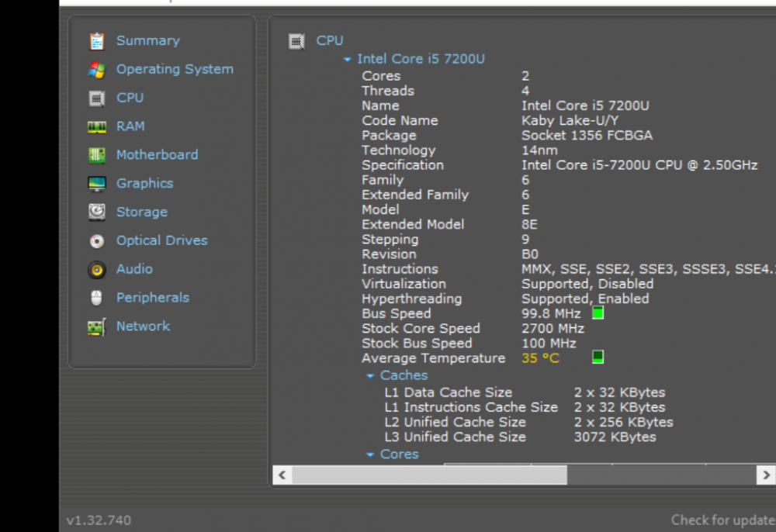
Task: Click the Check for updates link
Action: [x=722, y=520]
